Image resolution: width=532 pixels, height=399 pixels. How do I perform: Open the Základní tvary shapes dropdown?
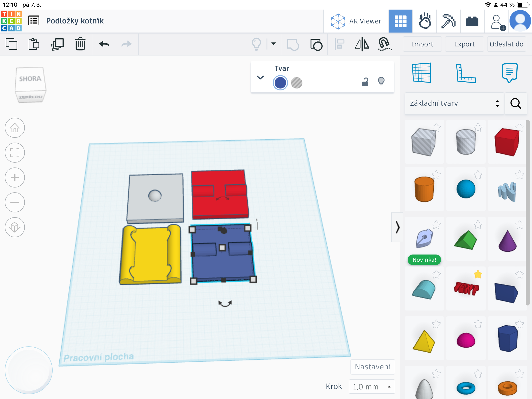pyautogui.click(x=454, y=103)
